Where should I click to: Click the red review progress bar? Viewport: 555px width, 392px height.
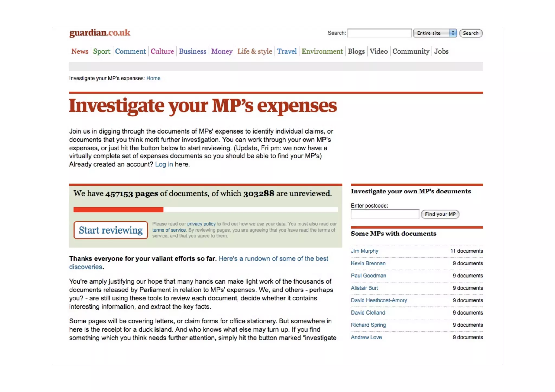118,209
